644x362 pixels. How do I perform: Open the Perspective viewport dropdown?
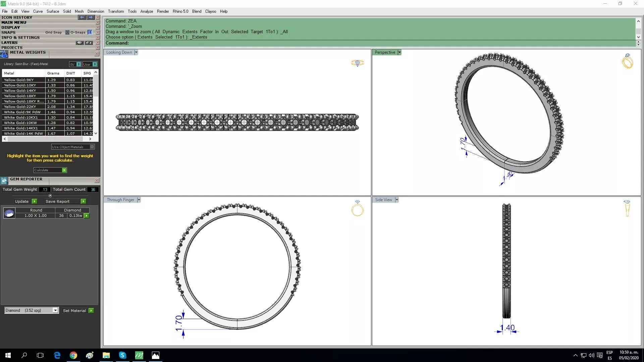[399, 52]
